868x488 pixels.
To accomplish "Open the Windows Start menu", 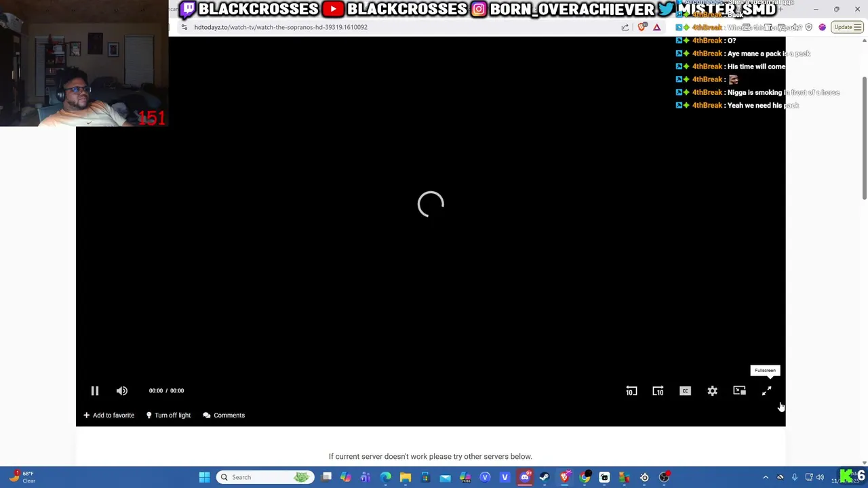I will point(204,477).
